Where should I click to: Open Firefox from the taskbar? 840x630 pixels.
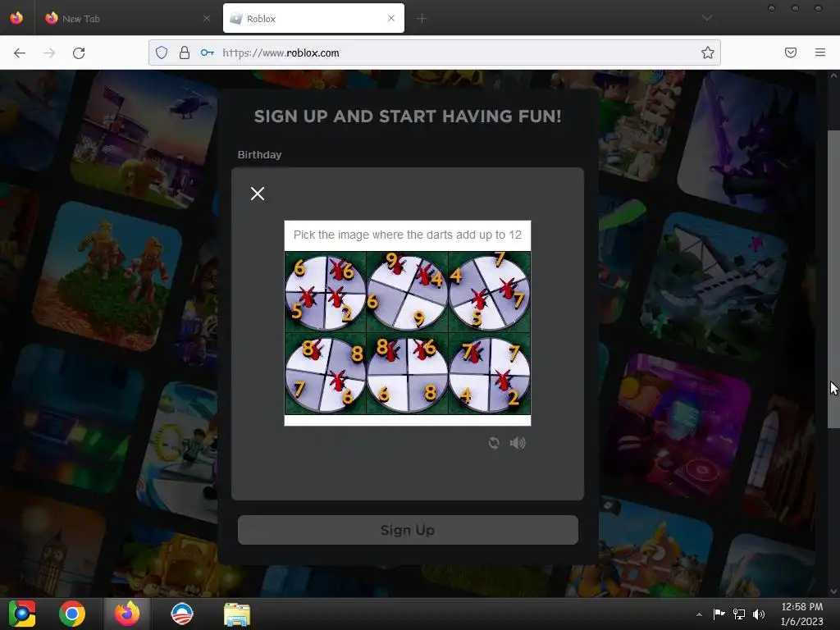point(127,614)
